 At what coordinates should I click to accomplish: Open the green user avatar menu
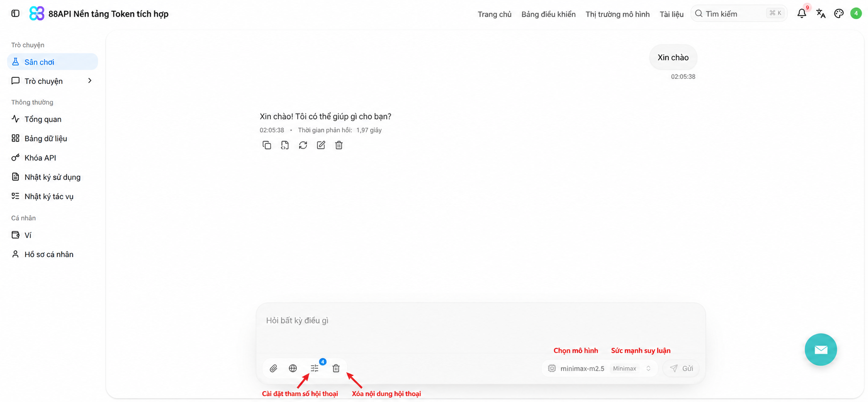(x=856, y=14)
